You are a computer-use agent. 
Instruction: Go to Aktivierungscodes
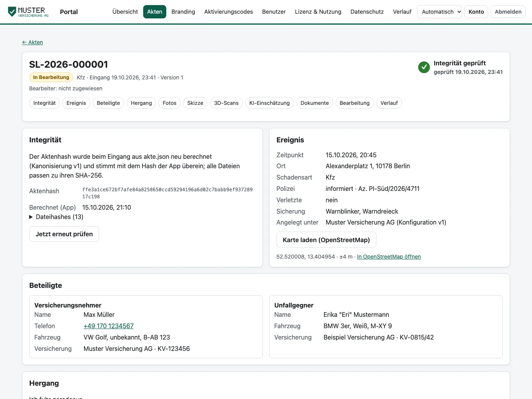(228, 12)
